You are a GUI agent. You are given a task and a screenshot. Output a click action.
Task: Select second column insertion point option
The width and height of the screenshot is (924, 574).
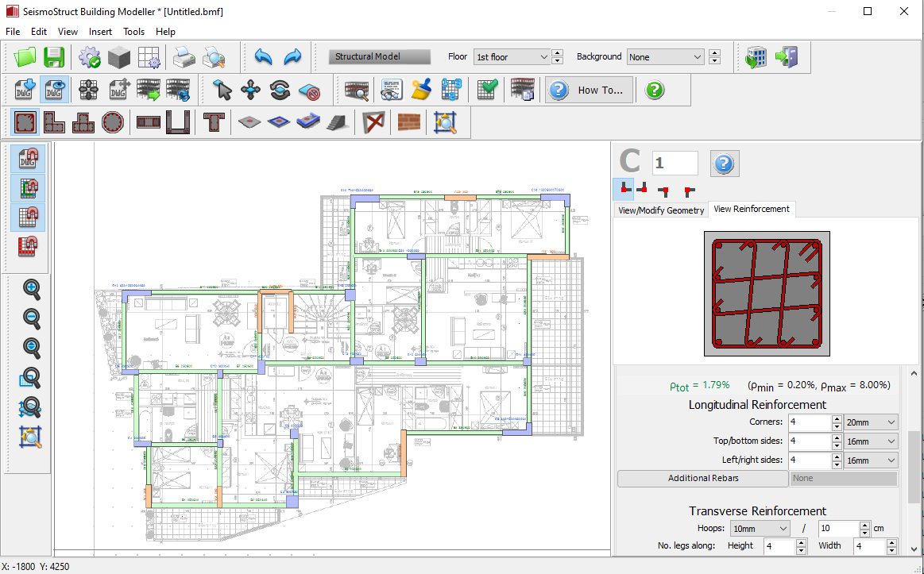[642, 190]
